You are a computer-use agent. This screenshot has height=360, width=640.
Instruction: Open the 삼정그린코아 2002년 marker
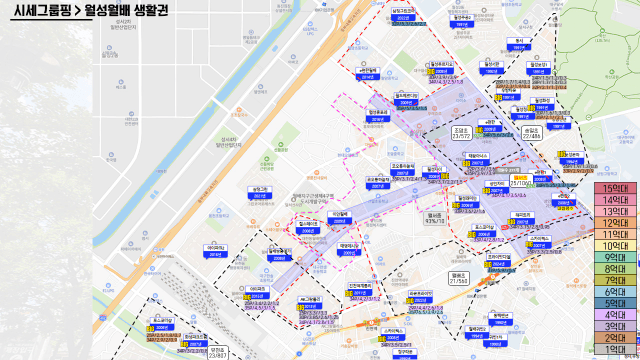[403, 15]
